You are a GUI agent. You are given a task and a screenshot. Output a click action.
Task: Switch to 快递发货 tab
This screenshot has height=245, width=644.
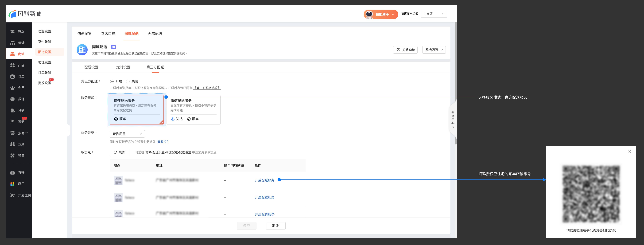pyautogui.click(x=85, y=33)
